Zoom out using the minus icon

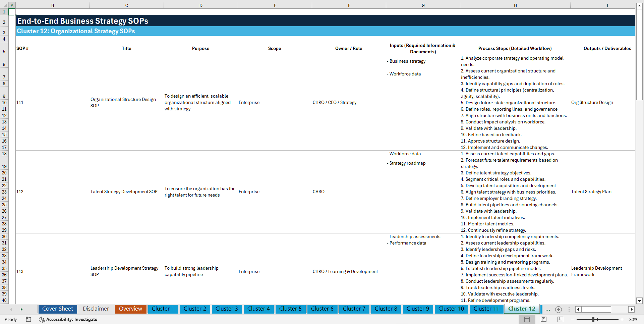coord(573,319)
